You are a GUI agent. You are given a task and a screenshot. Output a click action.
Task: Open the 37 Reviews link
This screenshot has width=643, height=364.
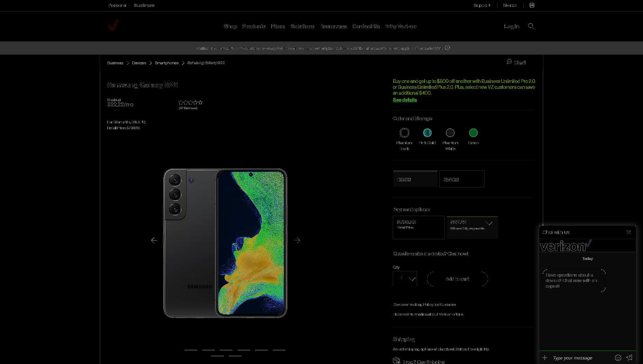coord(188,108)
